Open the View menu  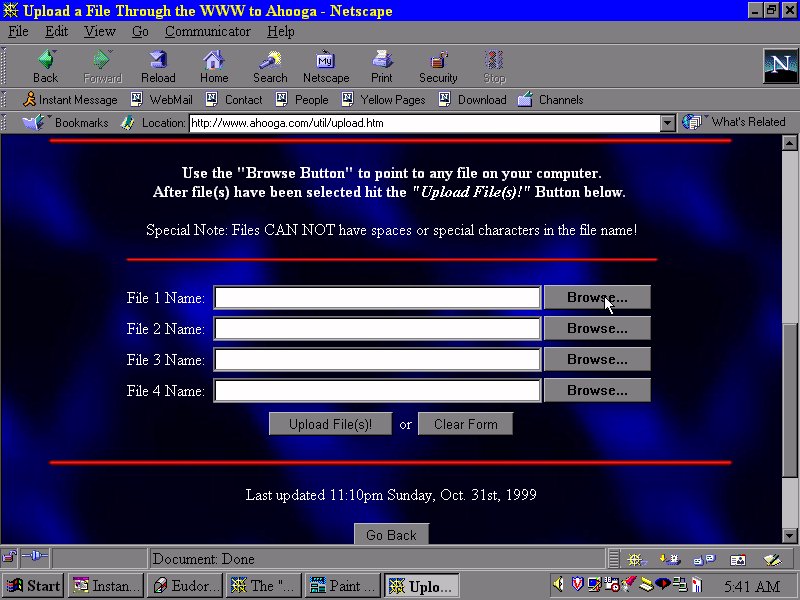click(100, 31)
